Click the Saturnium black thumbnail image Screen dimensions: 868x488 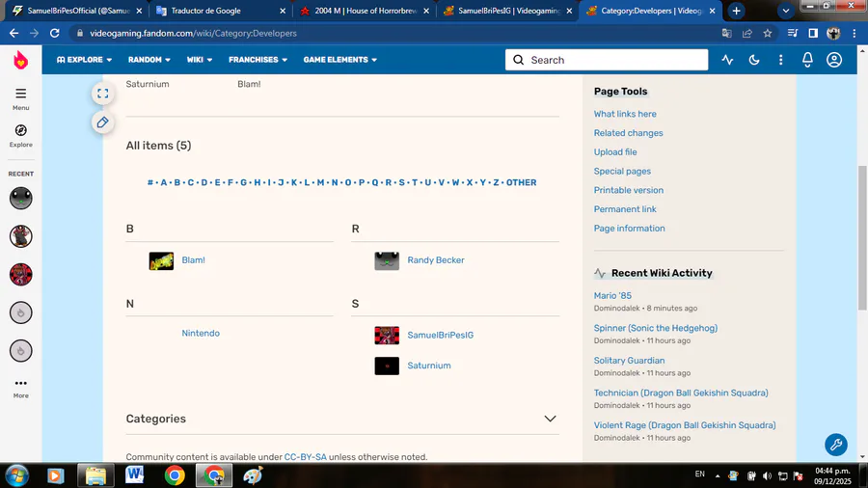coord(387,366)
